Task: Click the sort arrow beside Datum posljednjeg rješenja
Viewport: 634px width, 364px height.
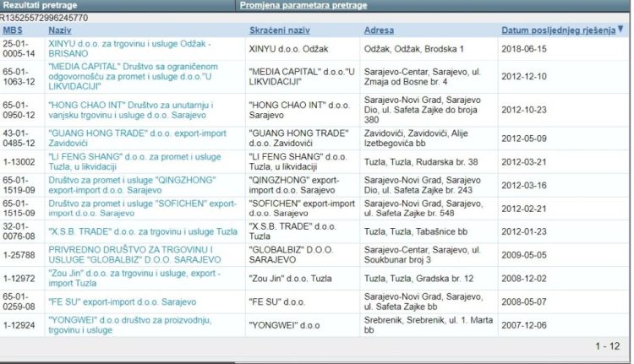Action: coord(620,29)
